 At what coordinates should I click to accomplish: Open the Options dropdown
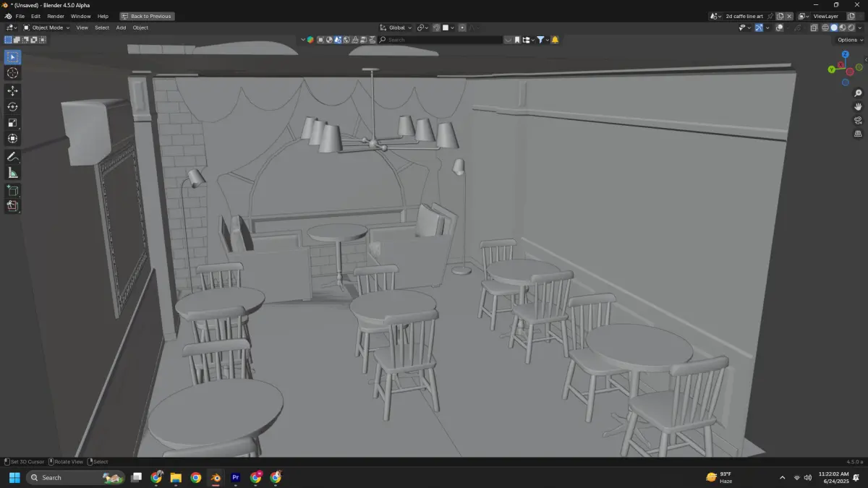[851, 40]
